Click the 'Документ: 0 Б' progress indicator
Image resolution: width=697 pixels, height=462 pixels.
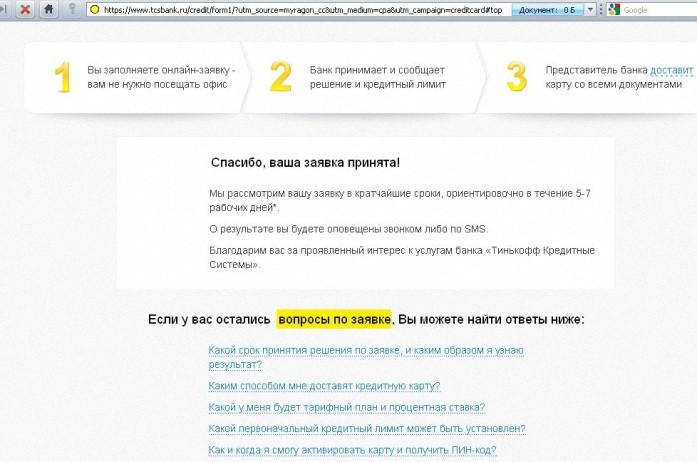[x=546, y=9]
